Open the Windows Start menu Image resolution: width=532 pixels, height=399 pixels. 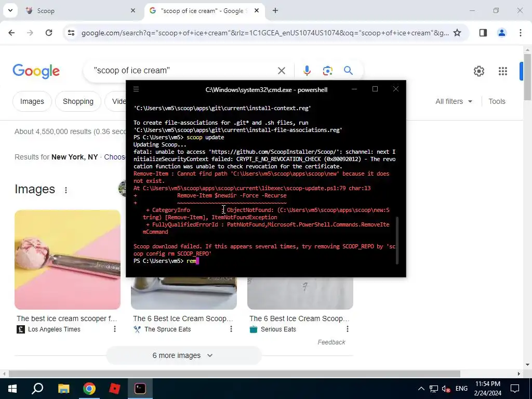(12, 389)
